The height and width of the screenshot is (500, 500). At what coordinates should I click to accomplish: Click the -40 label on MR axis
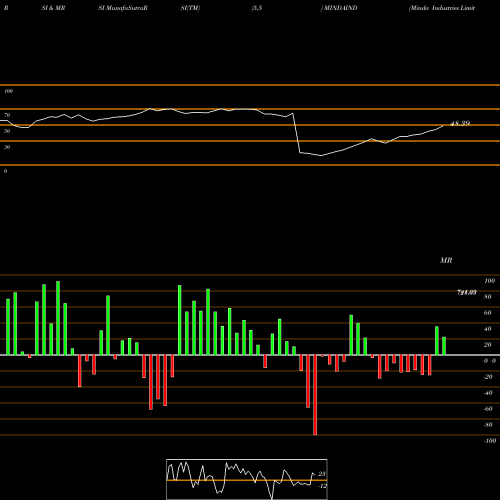tap(488, 393)
